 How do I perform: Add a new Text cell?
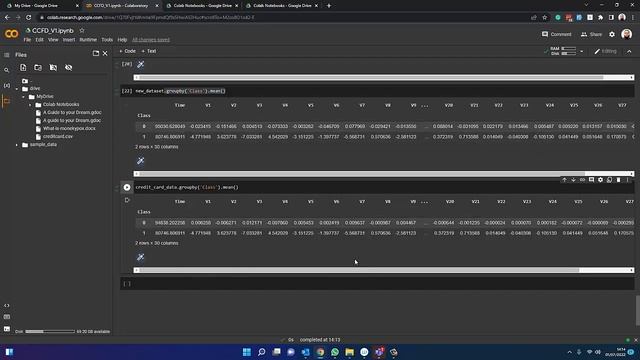coord(149,51)
